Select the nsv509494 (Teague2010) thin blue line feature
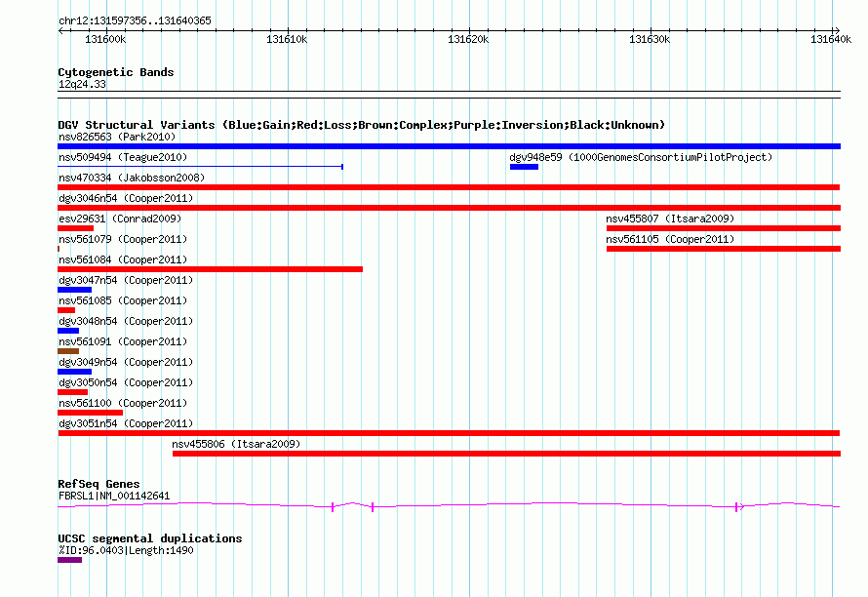This screenshot has width=868, height=597. click(x=200, y=166)
